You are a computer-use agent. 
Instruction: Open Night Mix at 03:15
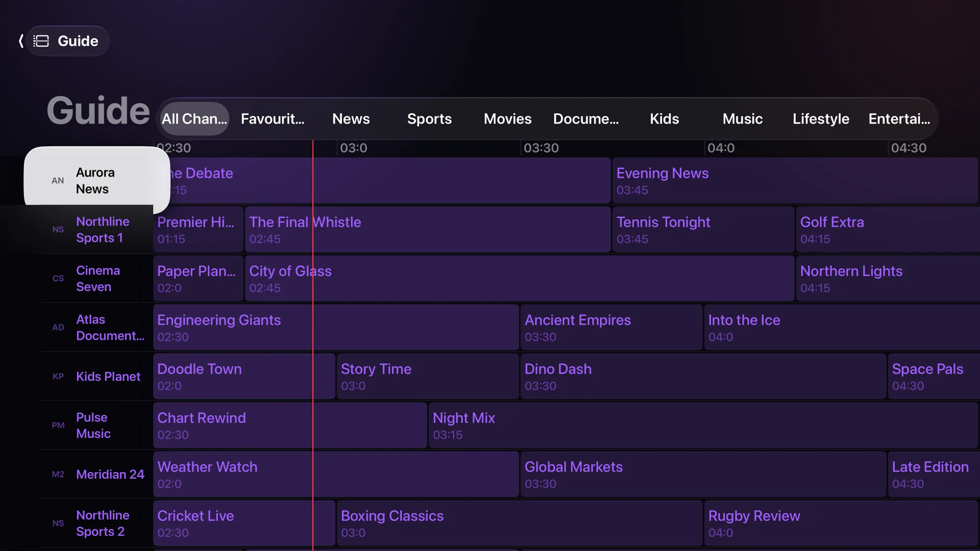(x=703, y=425)
